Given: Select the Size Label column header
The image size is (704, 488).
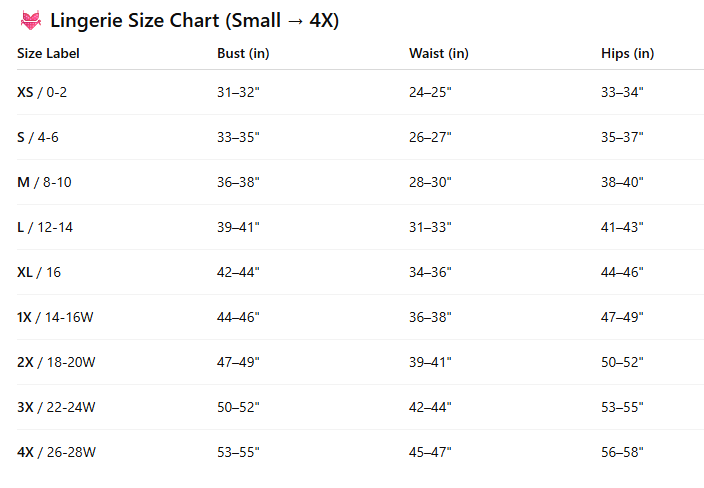Looking at the screenshot, I should 48,53.
